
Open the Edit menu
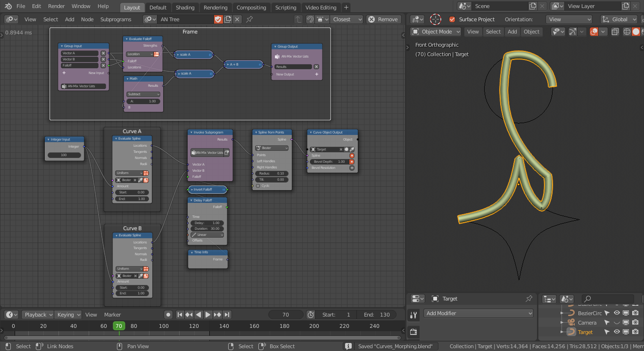coord(36,7)
